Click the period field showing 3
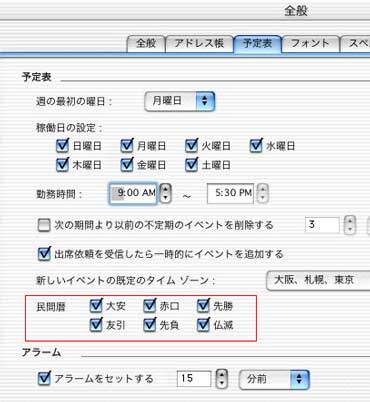This screenshot has height=402, width=370. pos(322,225)
